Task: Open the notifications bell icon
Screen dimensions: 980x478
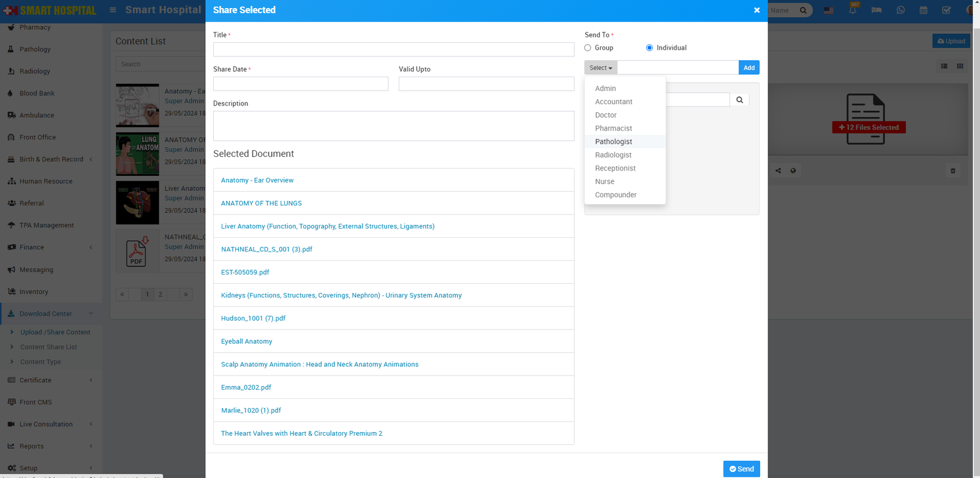Action: click(x=853, y=10)
